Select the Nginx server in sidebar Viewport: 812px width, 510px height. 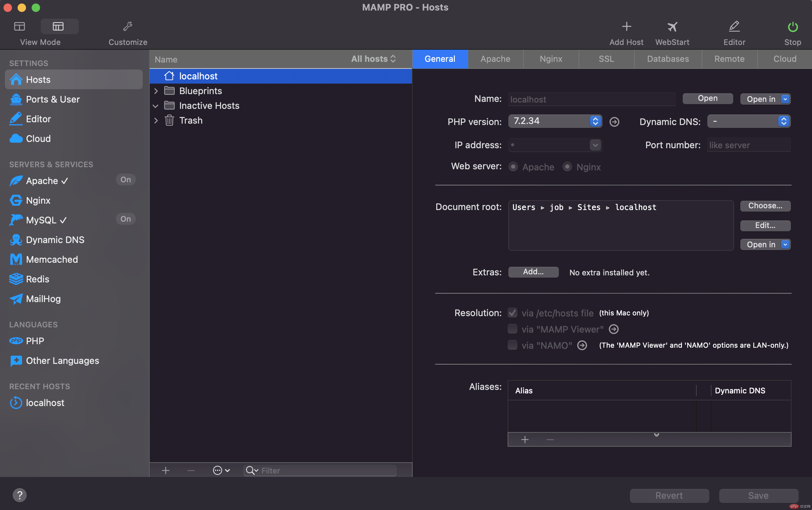click(74, 201)
